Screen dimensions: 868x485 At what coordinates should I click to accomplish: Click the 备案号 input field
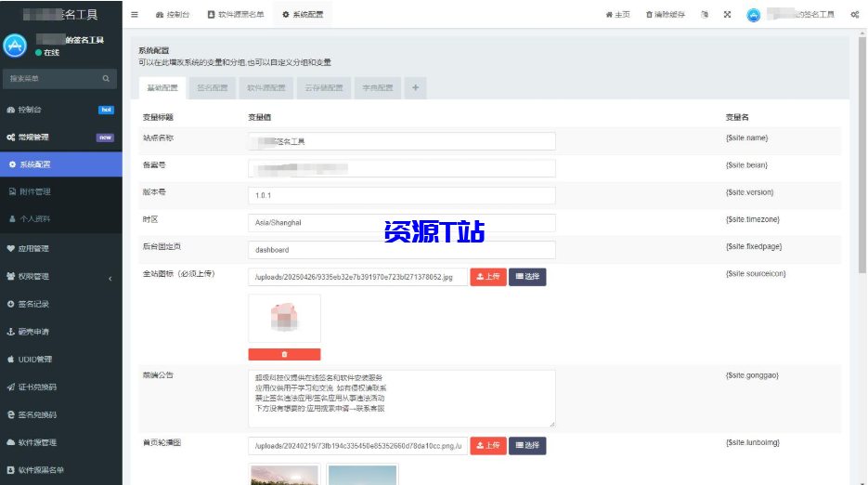click(x=402, y=168)
